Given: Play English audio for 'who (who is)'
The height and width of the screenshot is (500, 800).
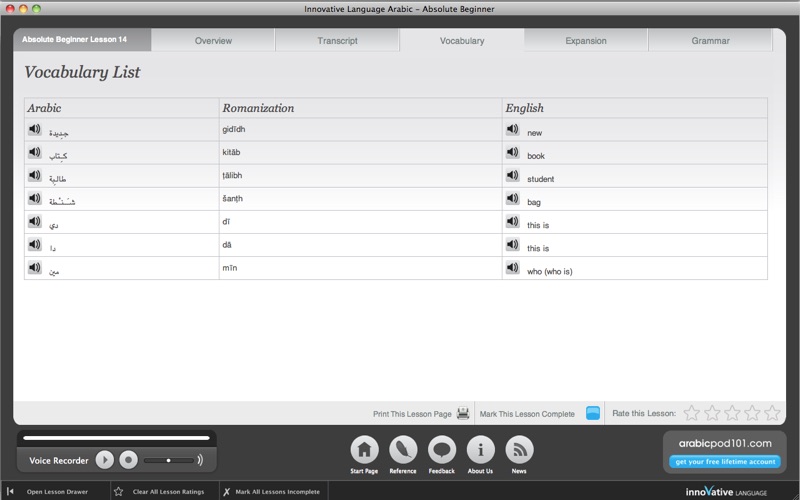Looking at the screenshot, I should tap(513, 267).
